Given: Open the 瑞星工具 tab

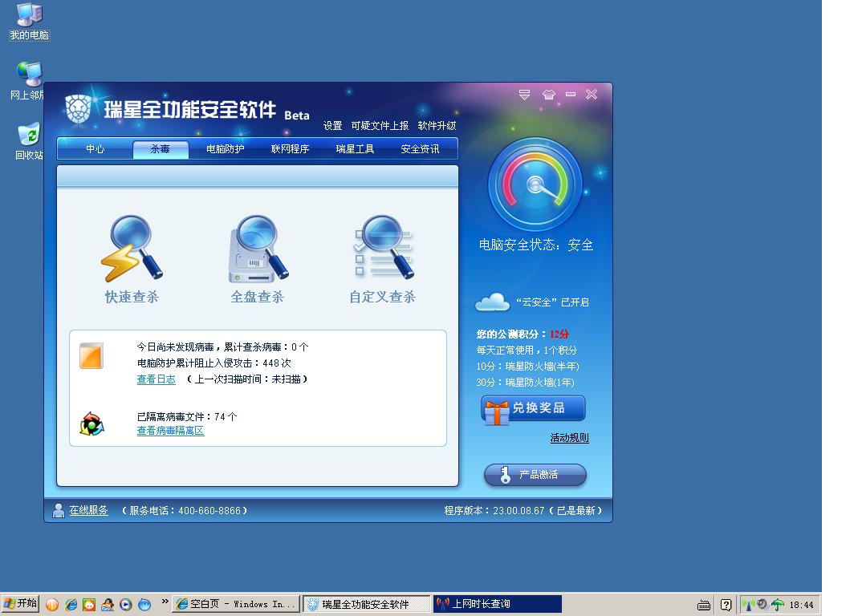Looking at the screenshot, I should point(355,149).
